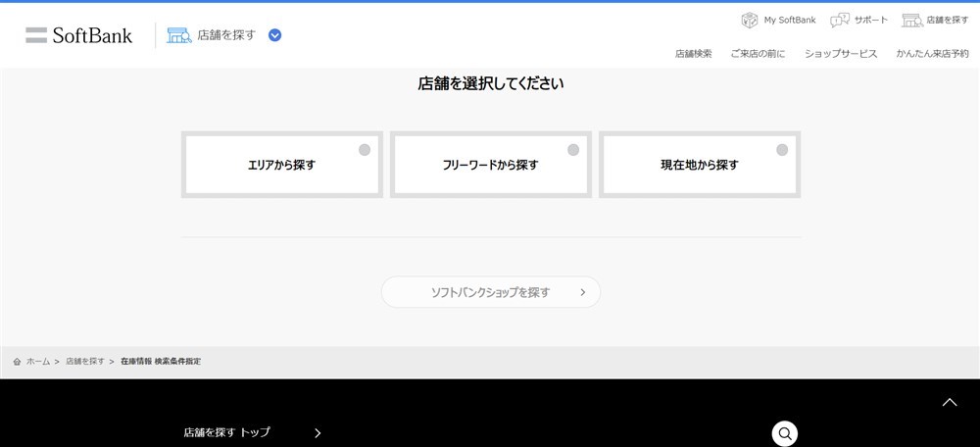Click the chevron beside 店舗を探す トップ
Image resolution: width=980 pixels, height=447 pixels.
[318, 432]
